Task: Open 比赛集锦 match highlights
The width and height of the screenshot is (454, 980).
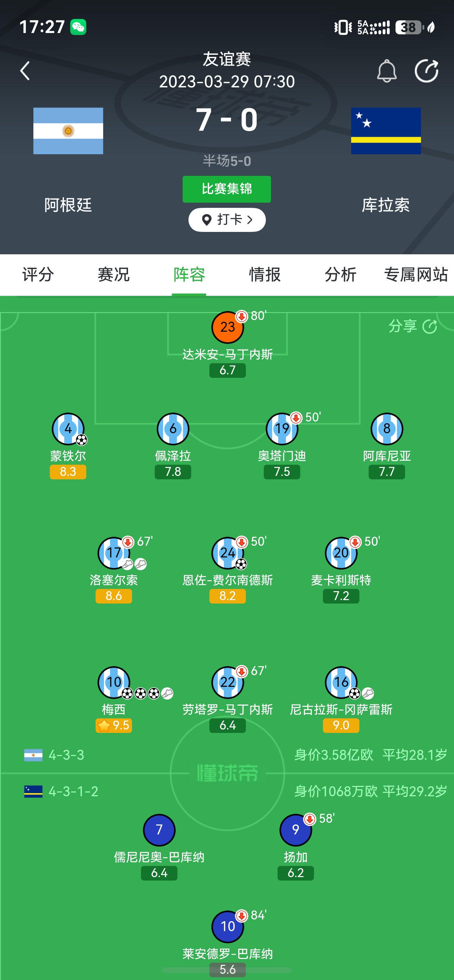Action: pos(227,189)
